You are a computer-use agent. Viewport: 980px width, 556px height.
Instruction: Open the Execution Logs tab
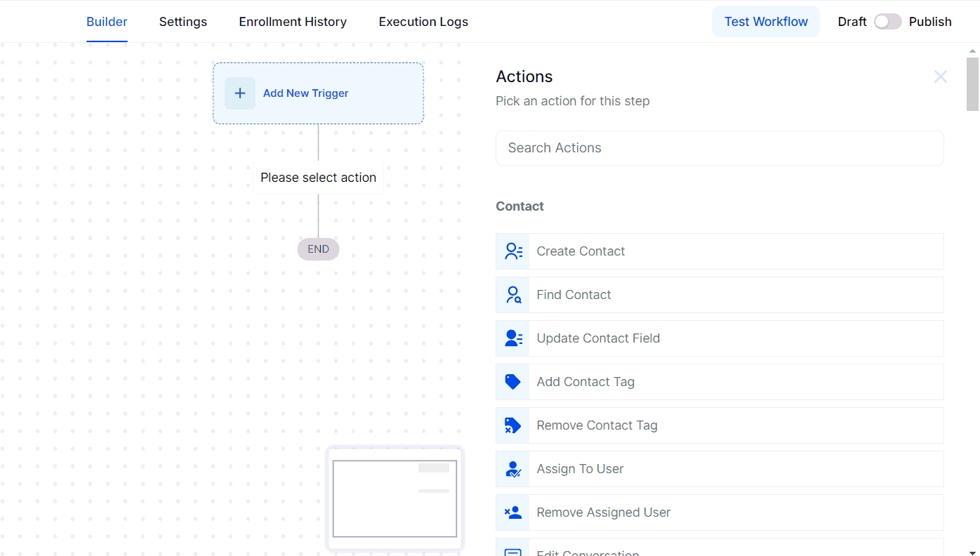point(423,22)
